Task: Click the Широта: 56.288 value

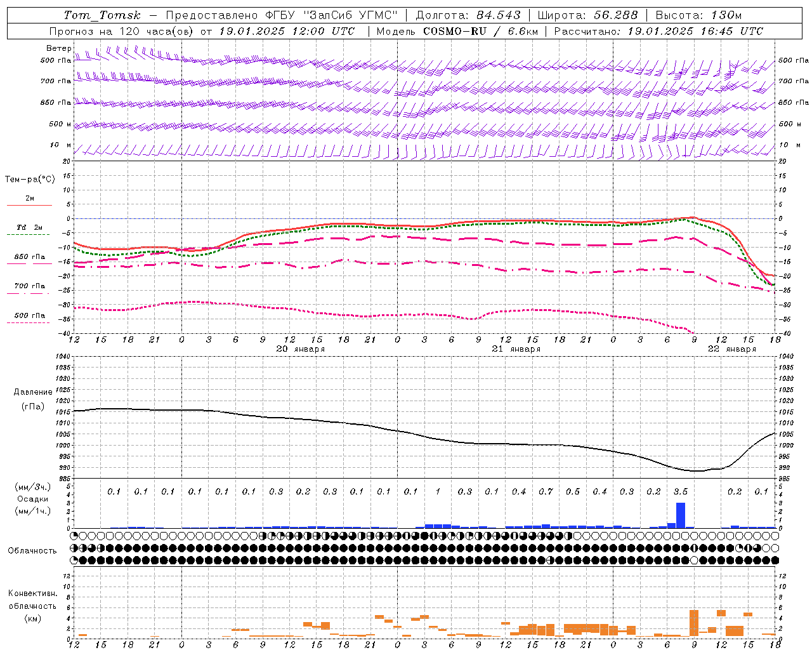Action: click(x=587, y=15)
